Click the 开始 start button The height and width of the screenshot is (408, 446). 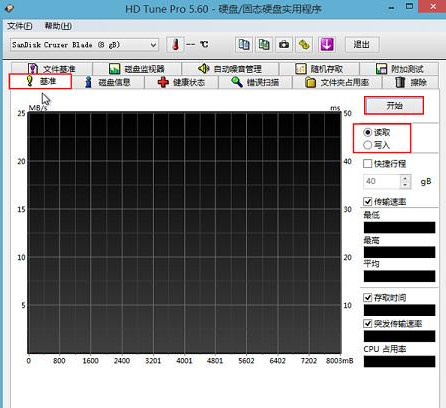coord(394,106)
